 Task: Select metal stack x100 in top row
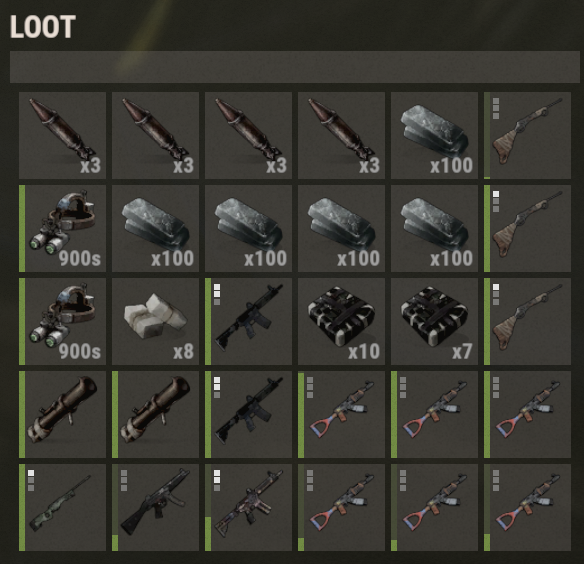tap(434, 135)
